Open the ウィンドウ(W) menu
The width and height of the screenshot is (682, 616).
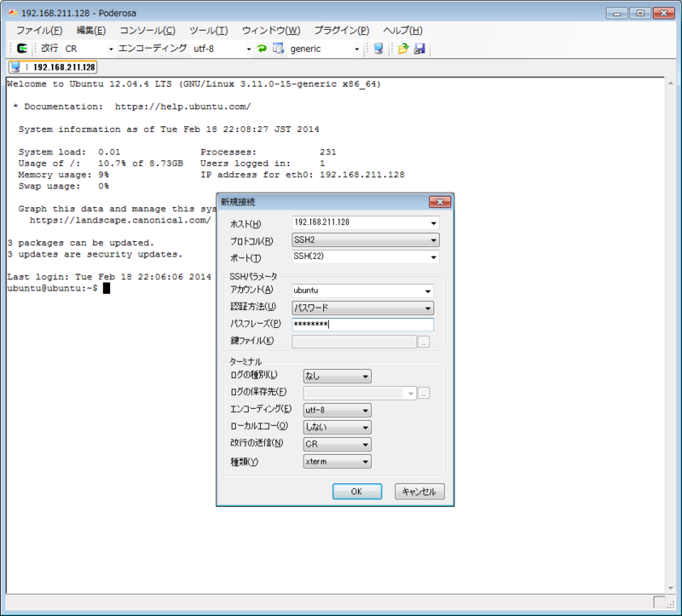point(271,31)
